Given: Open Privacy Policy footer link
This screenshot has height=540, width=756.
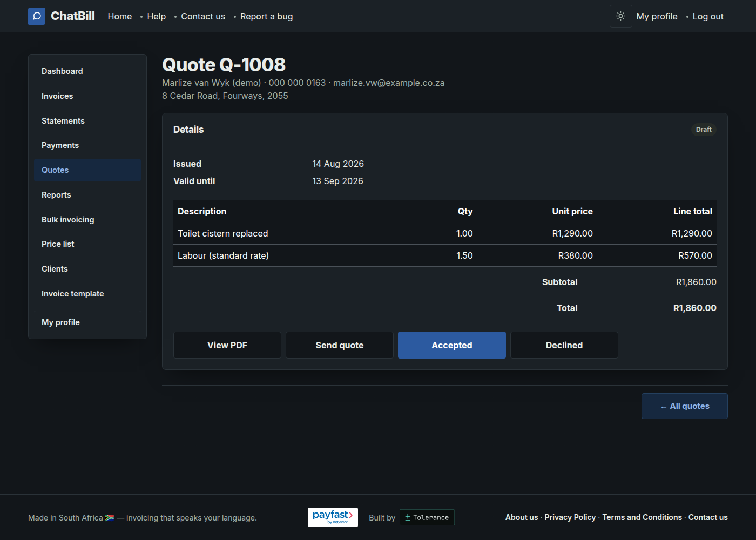Looking at the screenshot, I should coord(570,517).
